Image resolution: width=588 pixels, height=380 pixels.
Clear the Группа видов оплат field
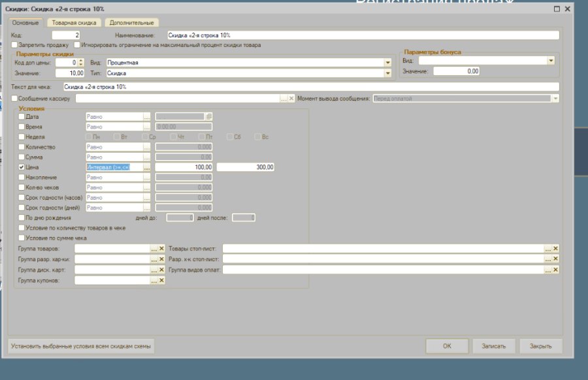pyautogui.click(x=555, y=270)
